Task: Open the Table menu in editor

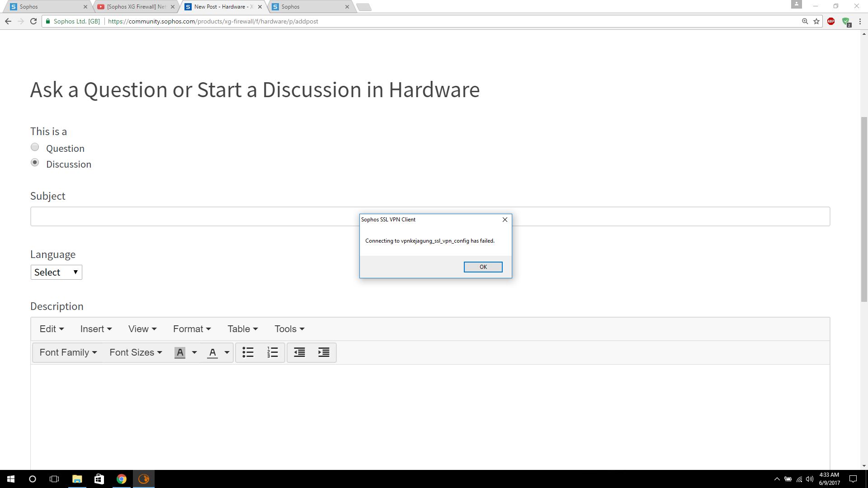Action: click(x=243, y=329)
